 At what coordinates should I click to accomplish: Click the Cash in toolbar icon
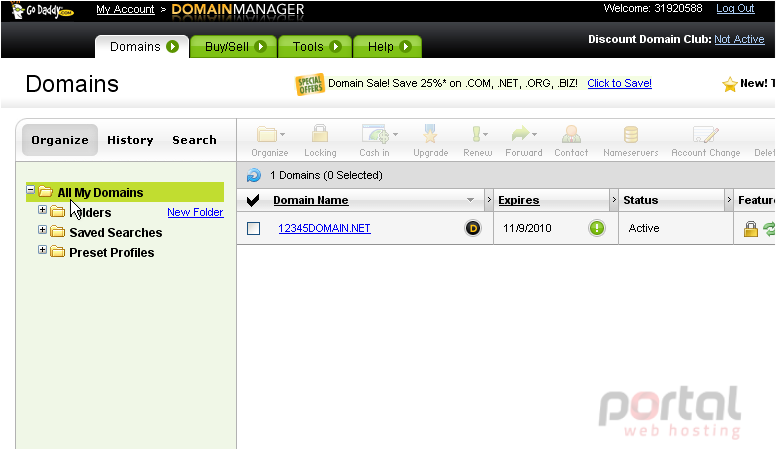376,134
